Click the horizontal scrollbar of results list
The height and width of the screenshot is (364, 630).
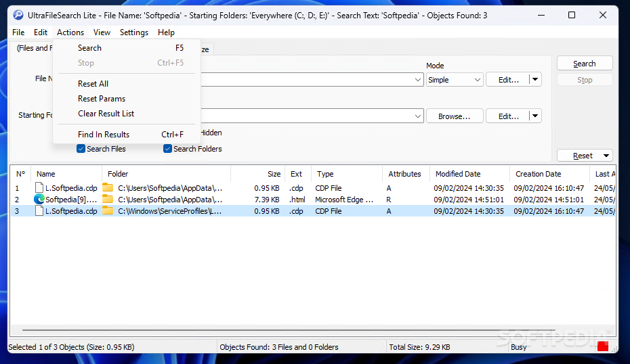tap(289, 330)
